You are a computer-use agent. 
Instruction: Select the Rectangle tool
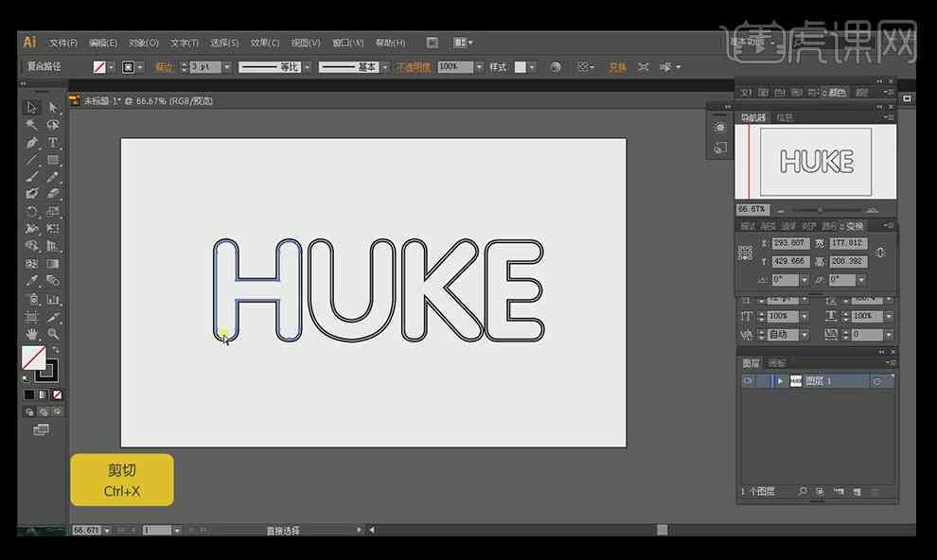[x=53, y=160]
